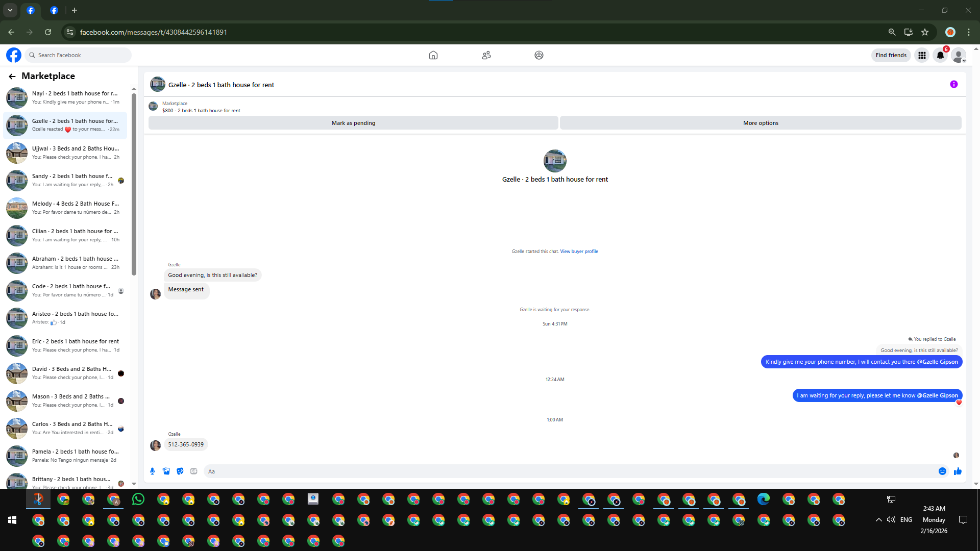The height and width of the screenshot is (551, 980).
Task: Open the GIF picker icon
Action: (x=193, y=471)
